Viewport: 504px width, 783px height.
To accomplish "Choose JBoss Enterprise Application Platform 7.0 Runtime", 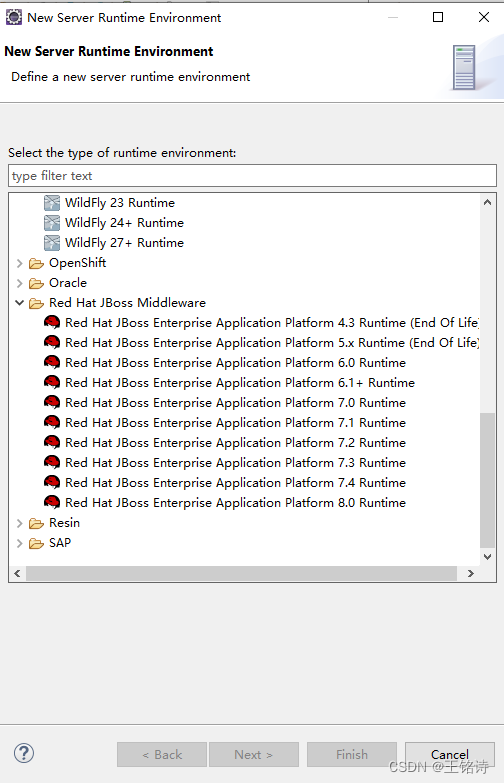I will 235,402.
